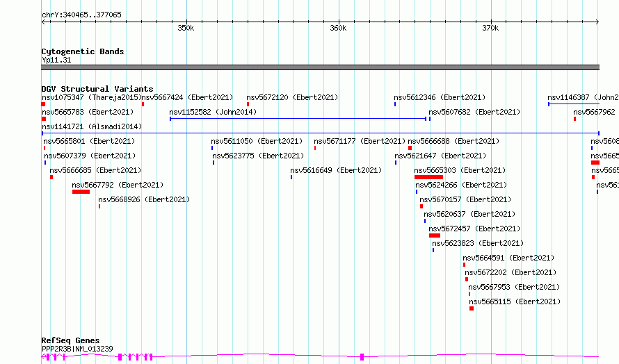Viewport: 619px width, 364px height.
Task: Open variant nsv5666685 (Ebert2021)
Action: (95, 170)
